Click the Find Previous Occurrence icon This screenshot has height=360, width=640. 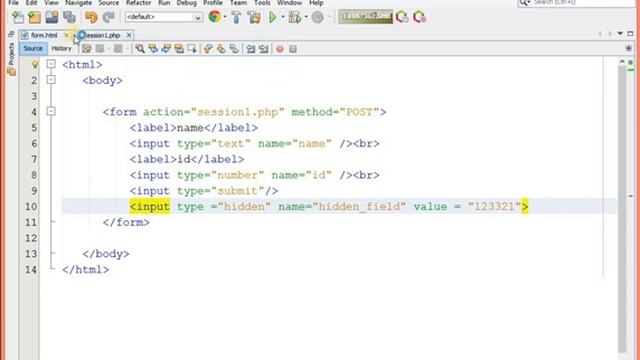pos(153,49)
